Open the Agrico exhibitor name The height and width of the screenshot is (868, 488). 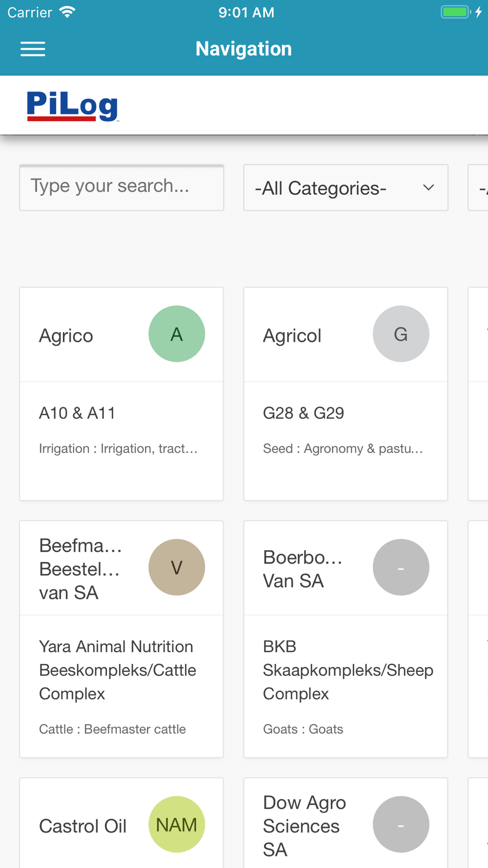(x=66, y=336)
